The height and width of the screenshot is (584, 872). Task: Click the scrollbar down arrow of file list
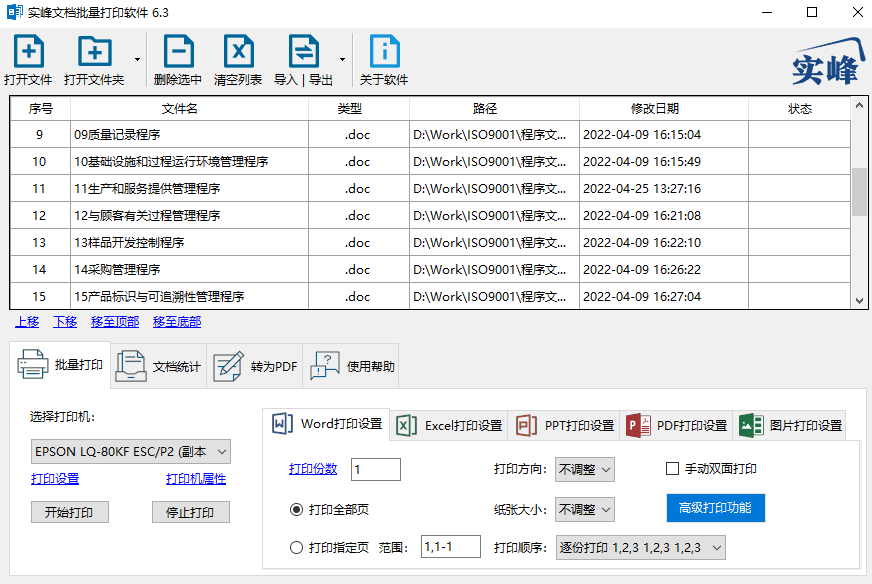(859, 301)
